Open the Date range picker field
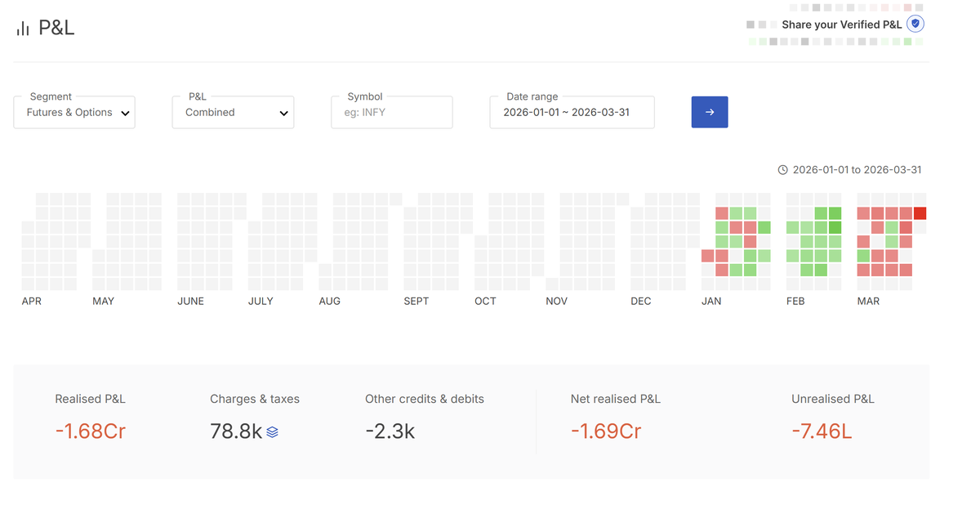Screen dimensions: 980x505 click(x=572, y=113)
